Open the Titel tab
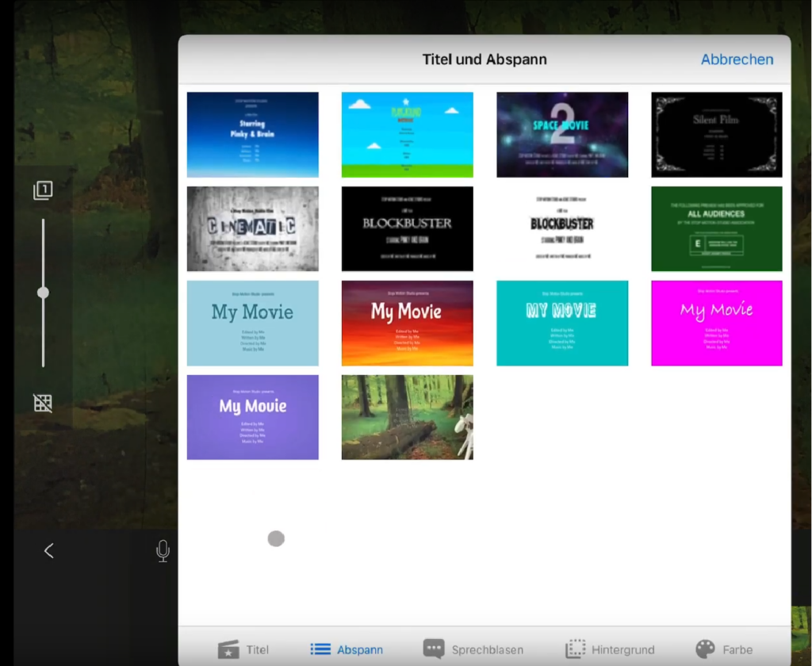This screenshot has height=666, width=812. click(x=243, y=649)
